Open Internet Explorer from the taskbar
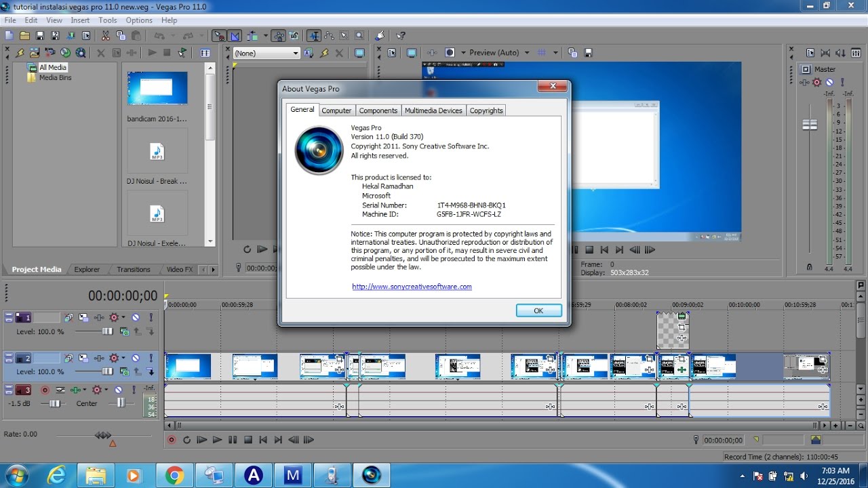This screenshot has height=488, width=868. click(58, 476)
